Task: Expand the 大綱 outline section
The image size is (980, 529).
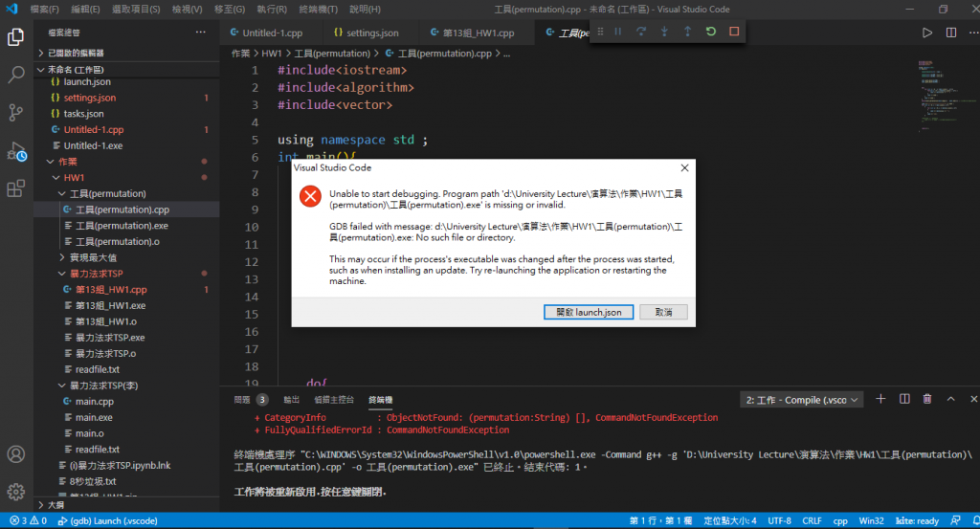Action: [x=128, y=505]
